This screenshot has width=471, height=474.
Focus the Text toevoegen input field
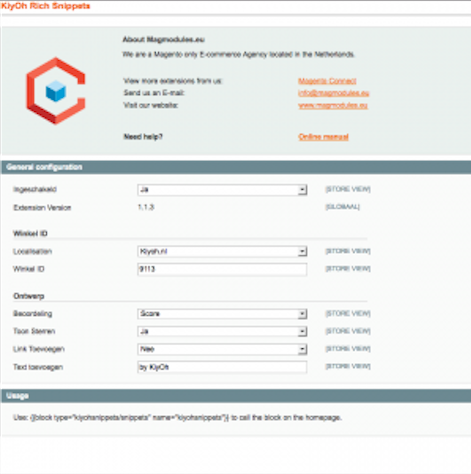pos(222,367)
